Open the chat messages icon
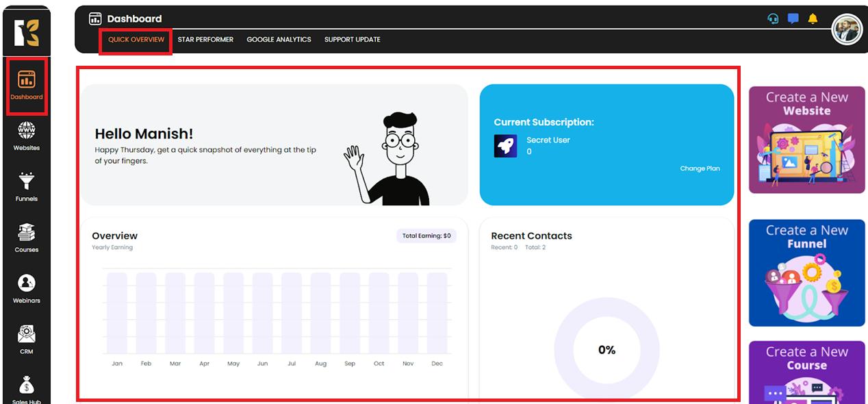This screenshot has height=404, width=868. [x=793, y=19]
